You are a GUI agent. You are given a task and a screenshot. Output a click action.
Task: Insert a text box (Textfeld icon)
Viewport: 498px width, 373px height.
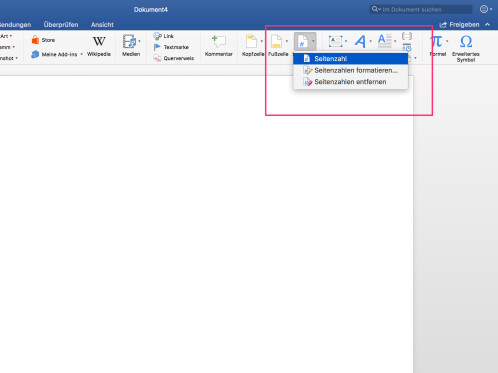tap(335, 41)
